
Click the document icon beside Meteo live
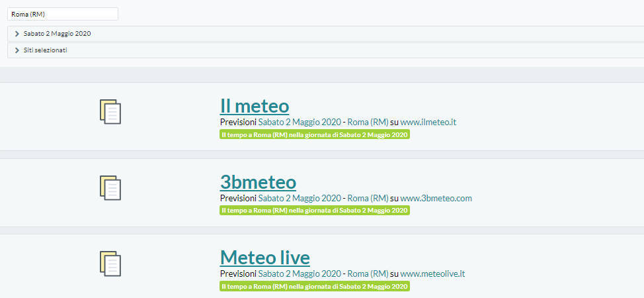[110, 264]
